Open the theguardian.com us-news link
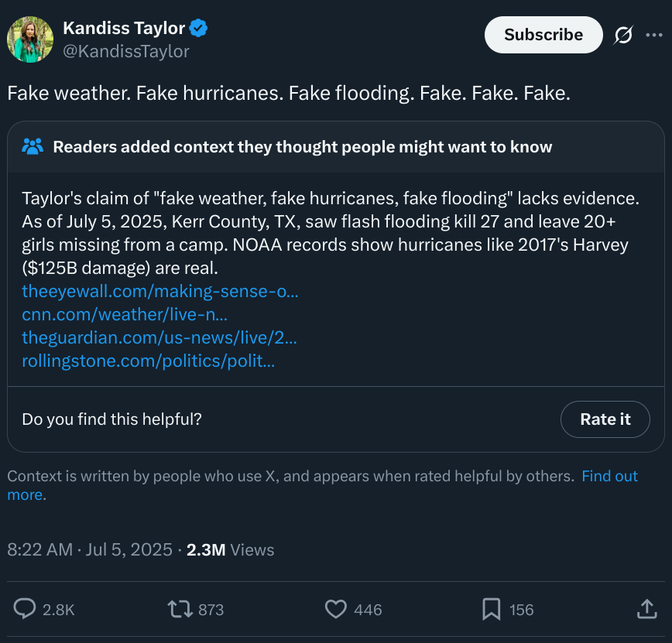 pos(159,337)
